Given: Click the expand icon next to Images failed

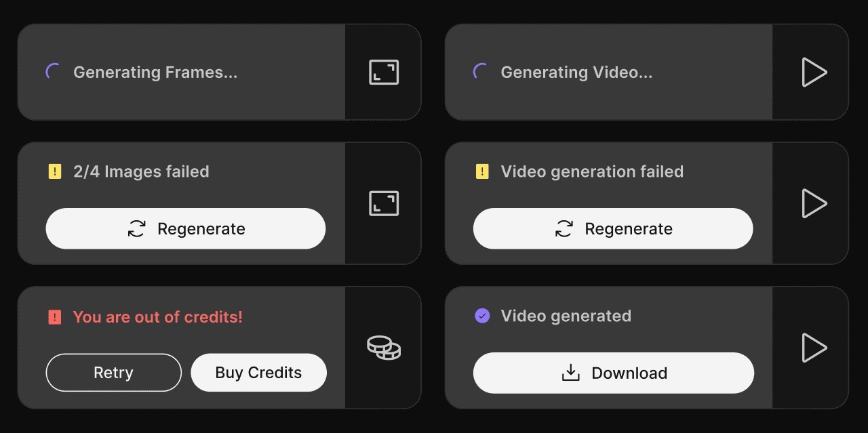Looking at the screenshot, I should coord(384,203).
